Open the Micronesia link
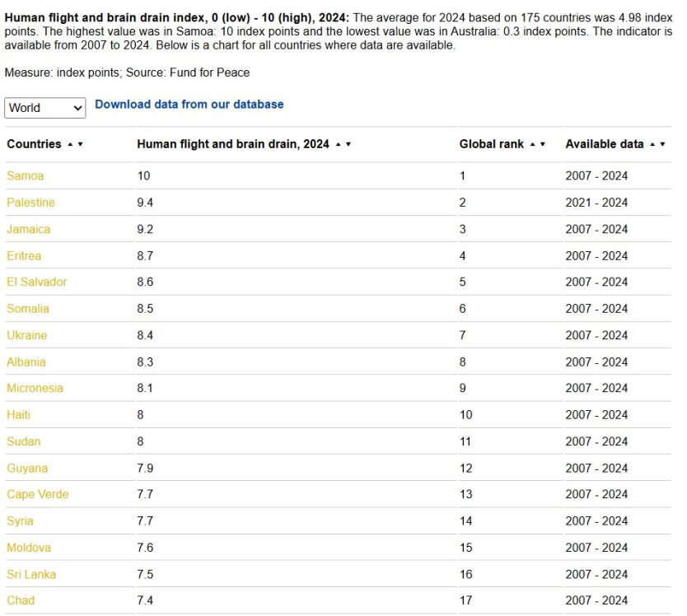This screenshot has width=687, height=616. pyautogui.click(x=35, y=388)
